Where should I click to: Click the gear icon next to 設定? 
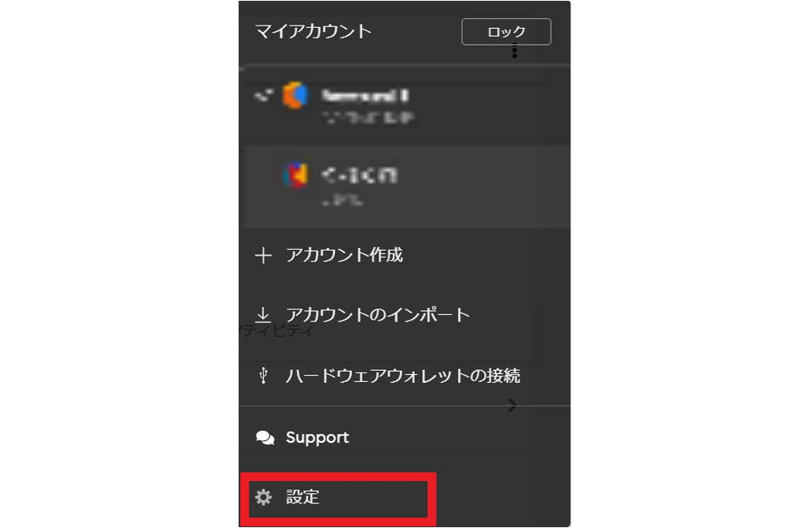(x=263, y=497)
